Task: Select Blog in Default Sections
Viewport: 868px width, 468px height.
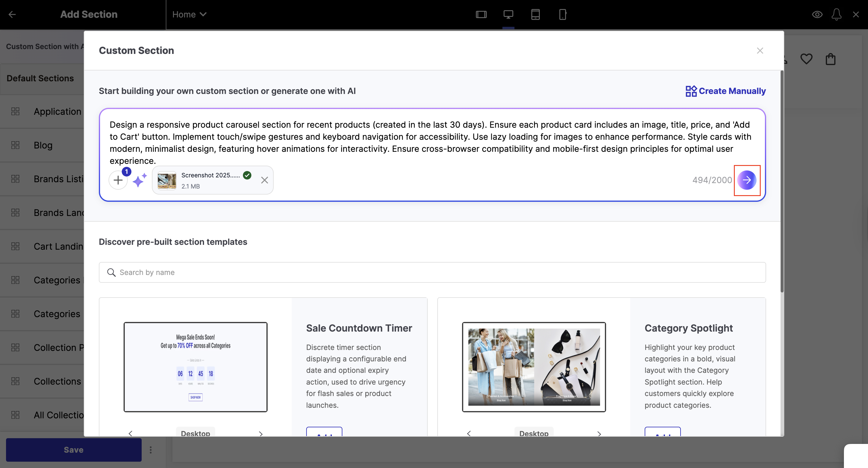Action: (x=43, y=145)
